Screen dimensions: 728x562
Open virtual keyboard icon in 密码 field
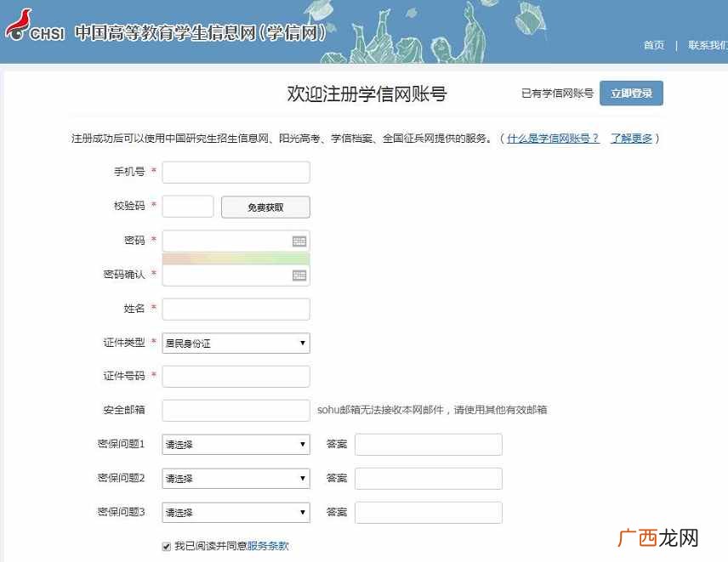click(x=299, y=241)
